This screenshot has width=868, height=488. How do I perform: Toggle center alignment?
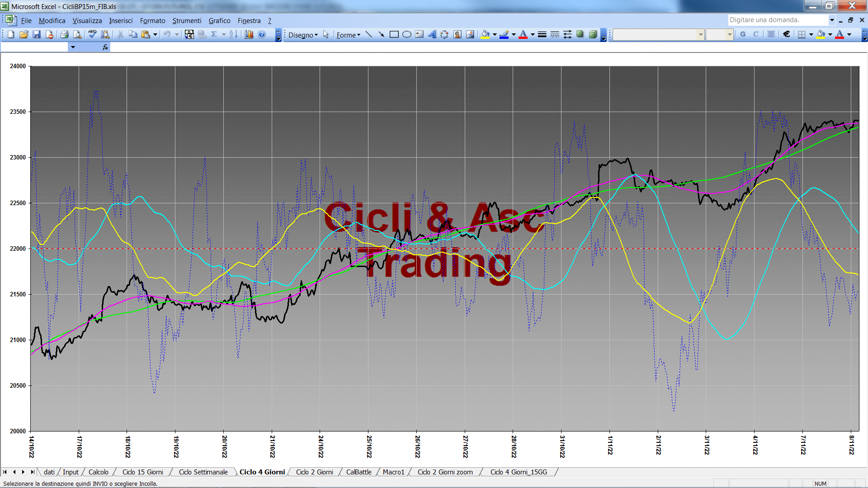tap(771, 34)
